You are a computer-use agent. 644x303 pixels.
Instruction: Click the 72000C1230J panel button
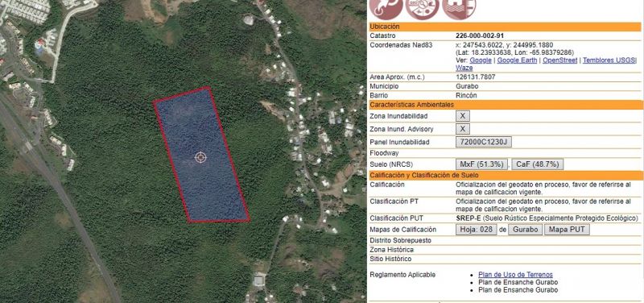484,143
